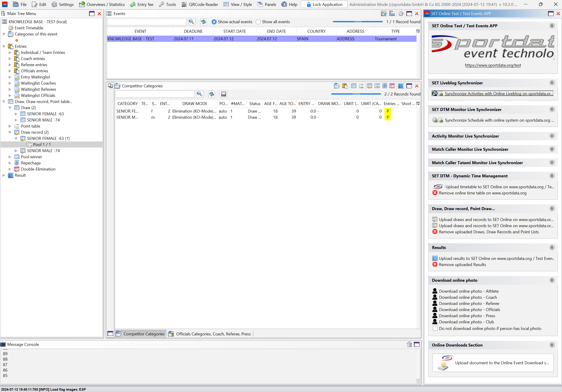This screenshot has width=562, height=392.
Task: Expand the Individual / Team Entries tree node
Action: (x=10, y=52)
